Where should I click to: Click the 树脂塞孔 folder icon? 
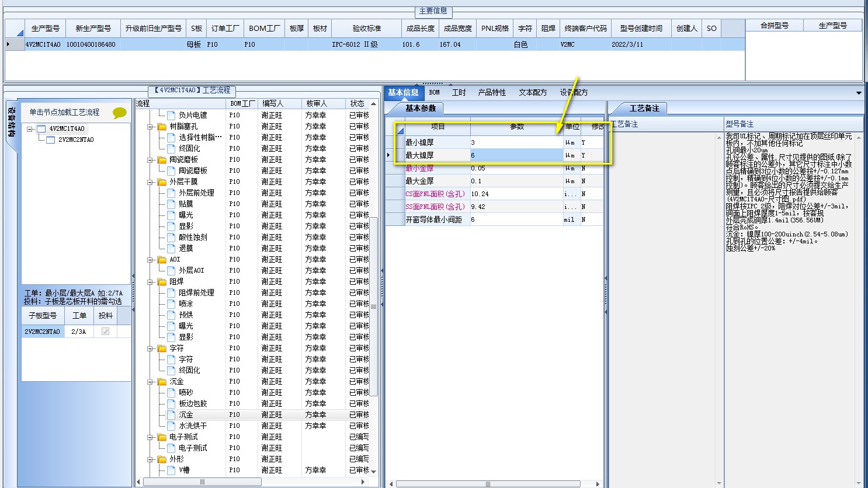tap(162, 126)
